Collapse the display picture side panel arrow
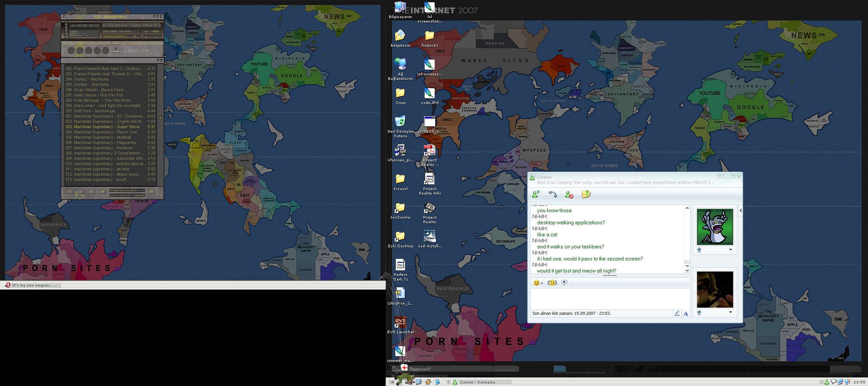Screen dimensions: 868x386 [741, 210]
